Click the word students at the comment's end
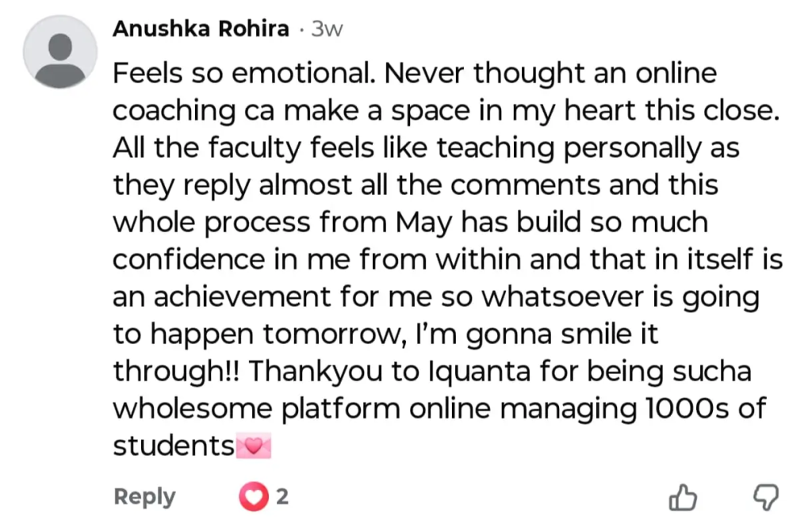This screenshot has height=531, width=812. click(173, 446)
